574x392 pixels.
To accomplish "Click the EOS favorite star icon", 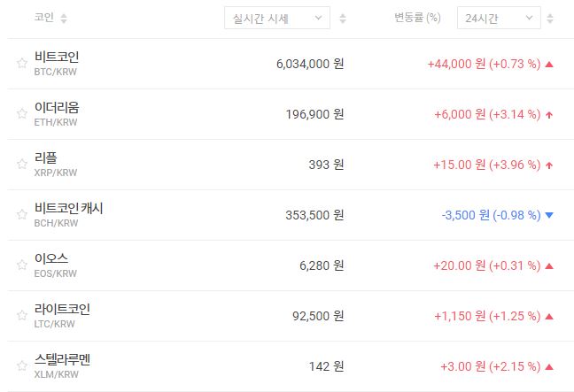I will click(x=22, y=265).
